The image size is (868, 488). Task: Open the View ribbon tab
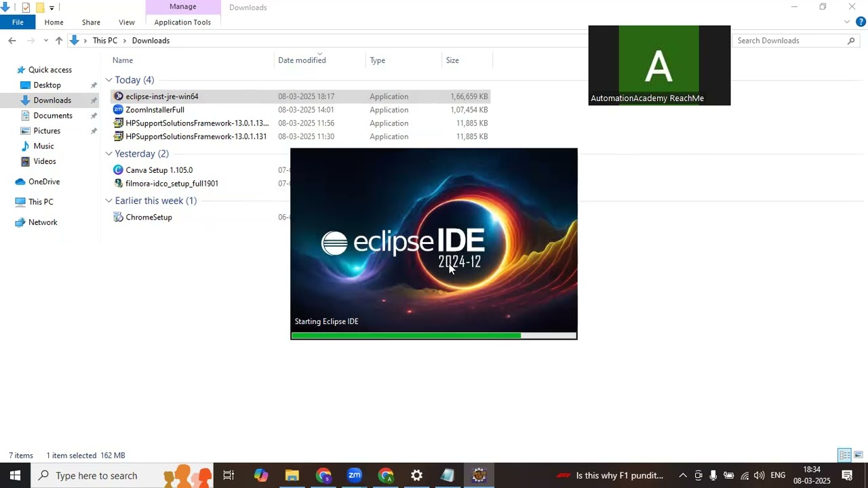(127, 22)
